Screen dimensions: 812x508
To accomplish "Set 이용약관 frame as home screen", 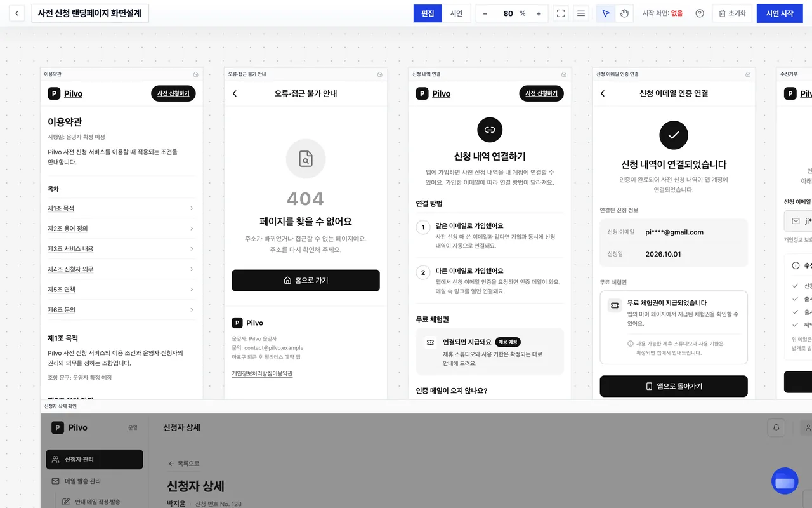I will pyautogui.click(x=196, y=74).
